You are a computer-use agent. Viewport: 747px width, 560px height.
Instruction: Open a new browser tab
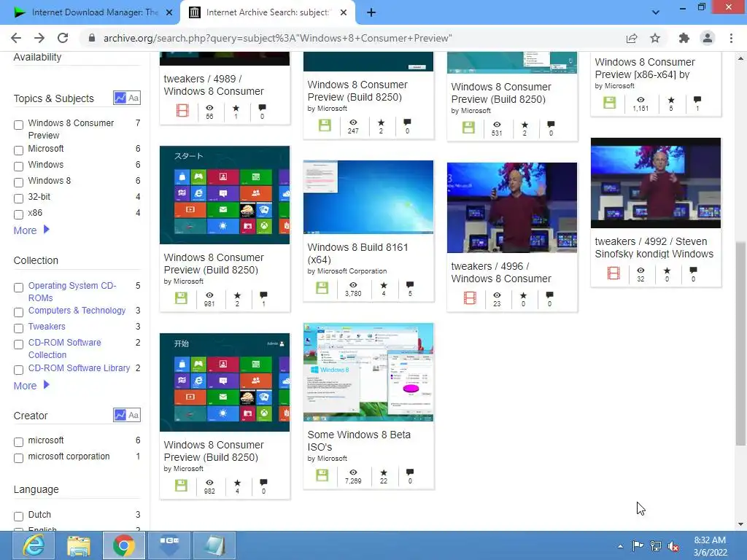[371, 12]
